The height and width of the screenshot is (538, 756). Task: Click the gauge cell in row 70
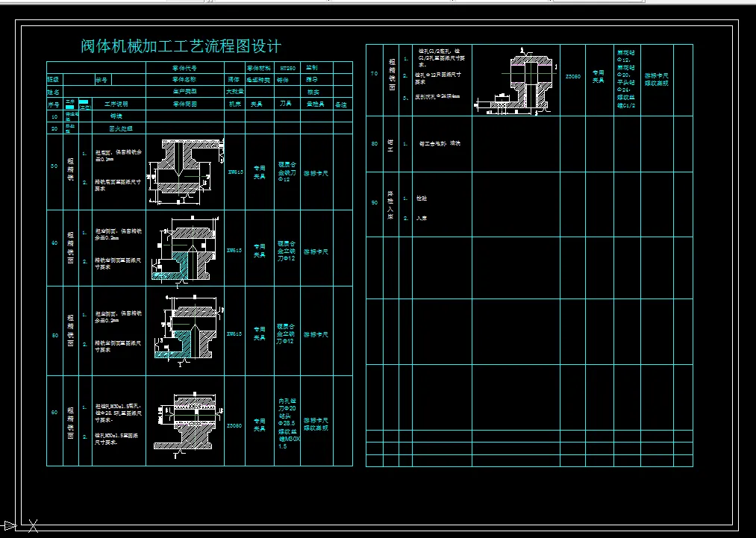click(657, 80)
